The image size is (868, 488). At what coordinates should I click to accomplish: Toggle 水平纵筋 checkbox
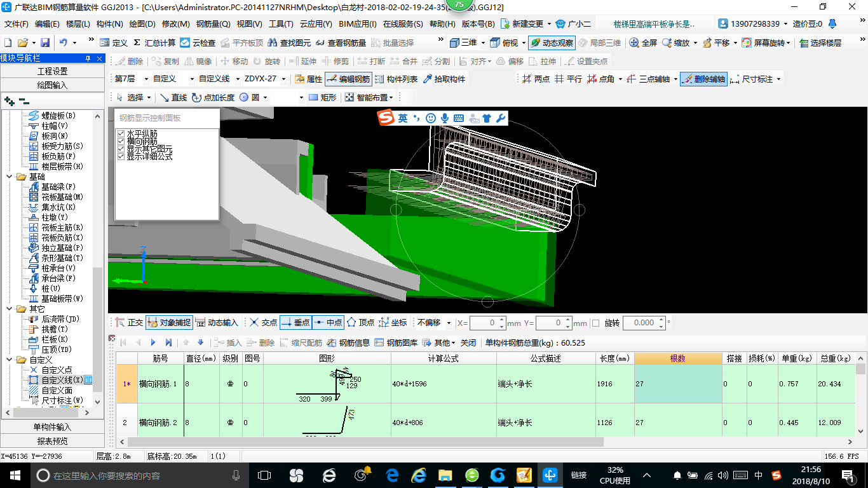[121, 134]
